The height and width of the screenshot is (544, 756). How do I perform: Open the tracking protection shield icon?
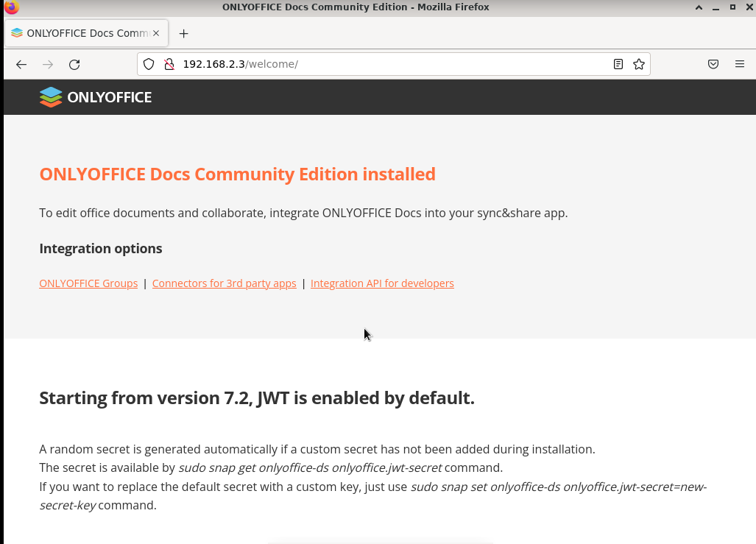click(149, 64)
